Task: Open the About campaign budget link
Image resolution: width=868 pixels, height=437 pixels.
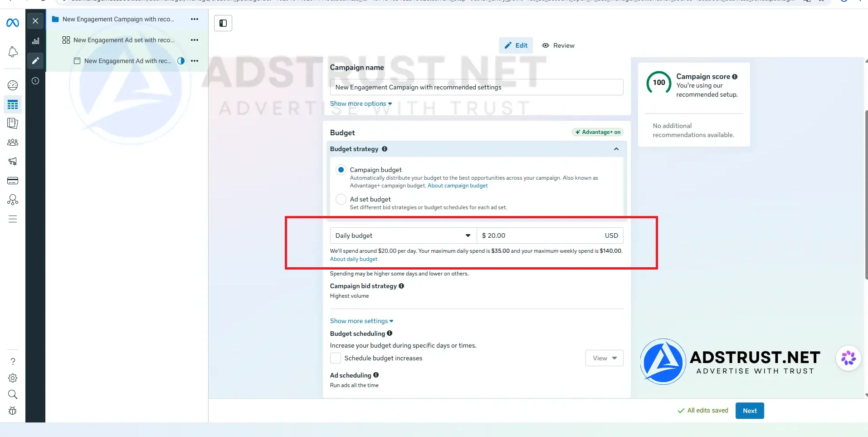Action: tap(458, 186)
